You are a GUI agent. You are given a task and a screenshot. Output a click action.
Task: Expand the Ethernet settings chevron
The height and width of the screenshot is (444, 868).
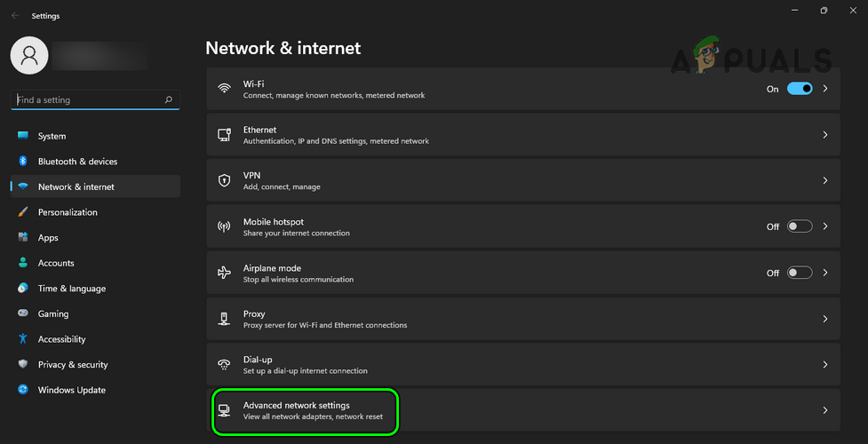point(825,135)
